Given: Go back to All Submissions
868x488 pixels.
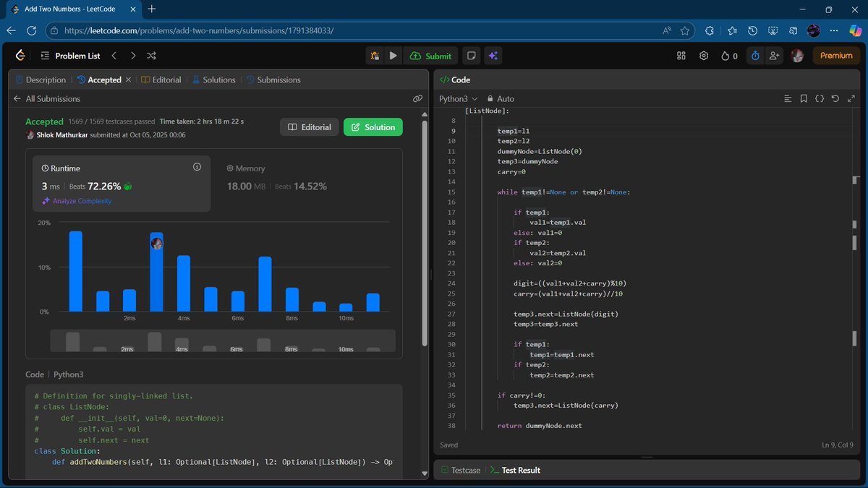Looking at the screenshot, I should point(47,98).
